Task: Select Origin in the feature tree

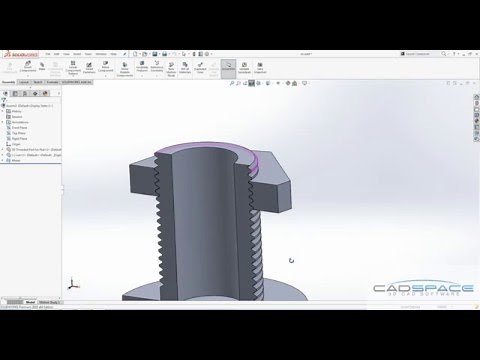Action: point(14,144)
